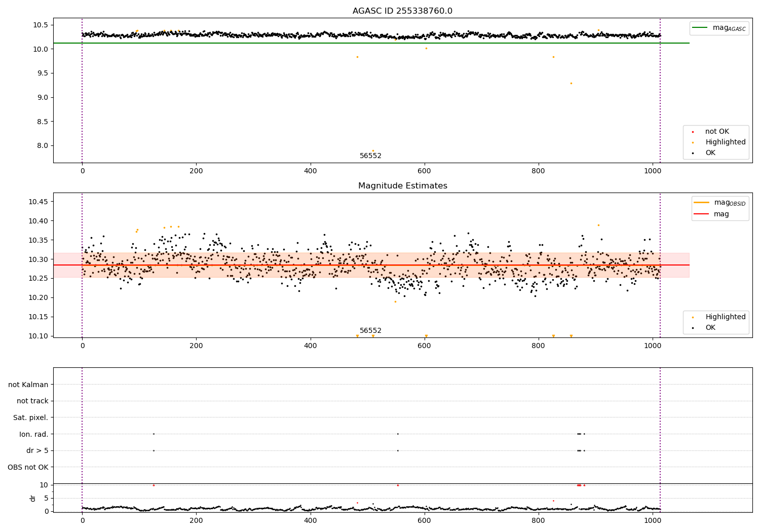The height and width of the screenshot is (532, 760).
Task: Click the 9.0 y-axis tick of top plot
Action: [43, 97]
